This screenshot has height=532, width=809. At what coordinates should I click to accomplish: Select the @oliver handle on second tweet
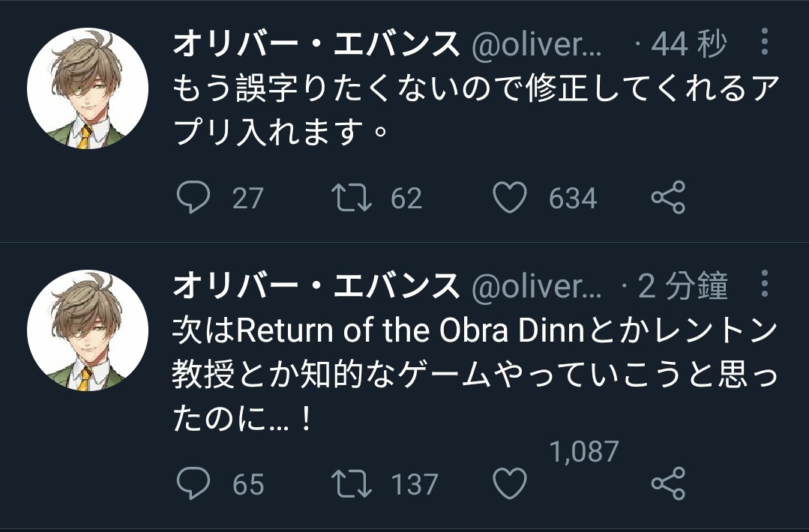tap(537, 287)
